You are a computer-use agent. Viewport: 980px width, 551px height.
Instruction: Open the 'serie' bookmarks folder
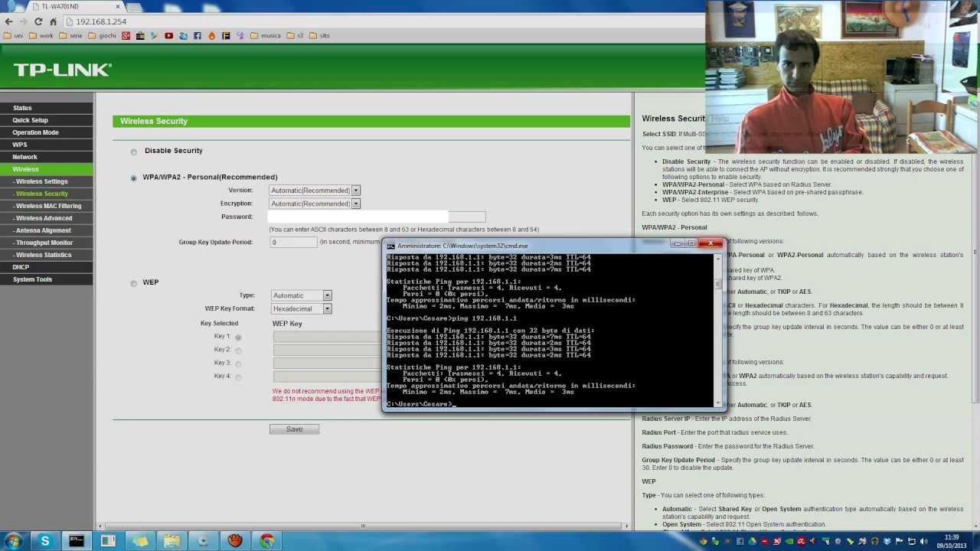[70, 35]
